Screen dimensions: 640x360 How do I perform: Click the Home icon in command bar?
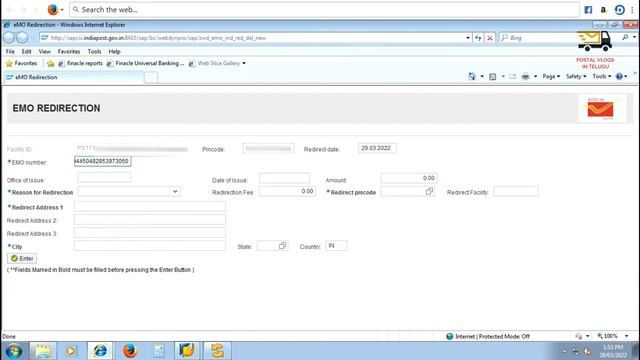click(x=472, y=76)
